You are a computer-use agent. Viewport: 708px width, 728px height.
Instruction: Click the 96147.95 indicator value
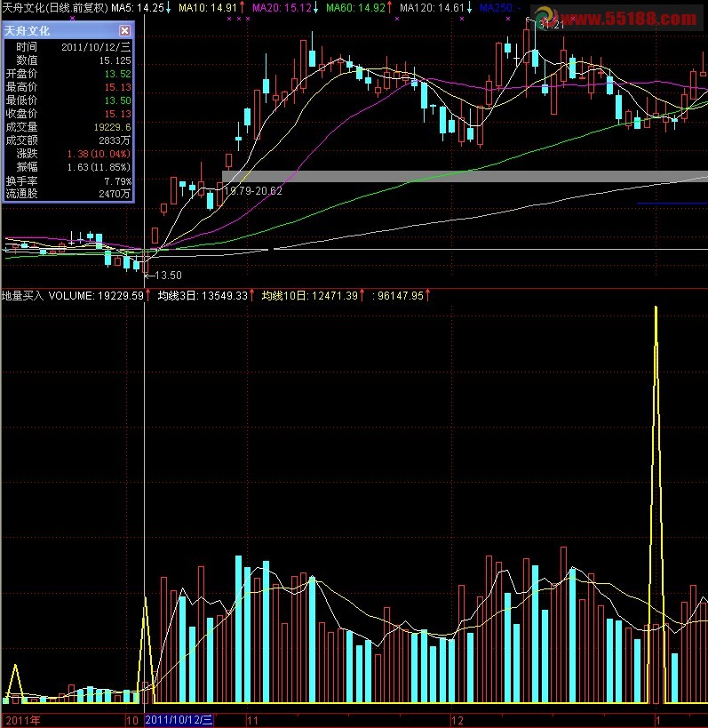point(401,296)
